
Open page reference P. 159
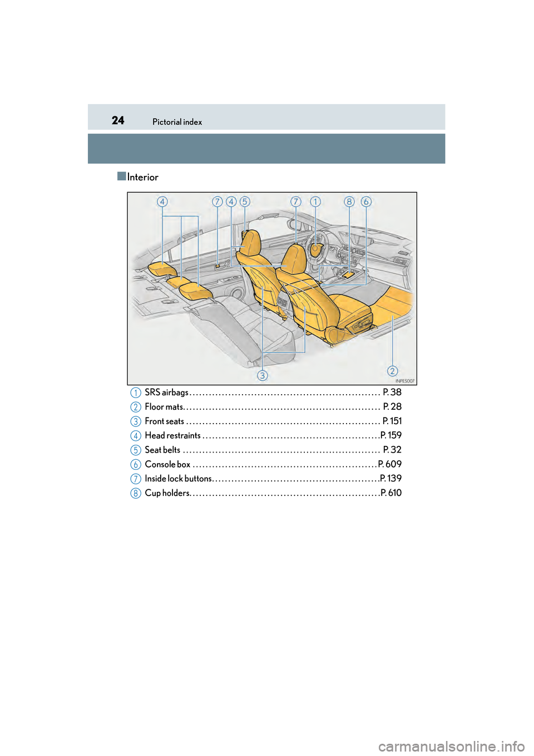pos(391,435)
